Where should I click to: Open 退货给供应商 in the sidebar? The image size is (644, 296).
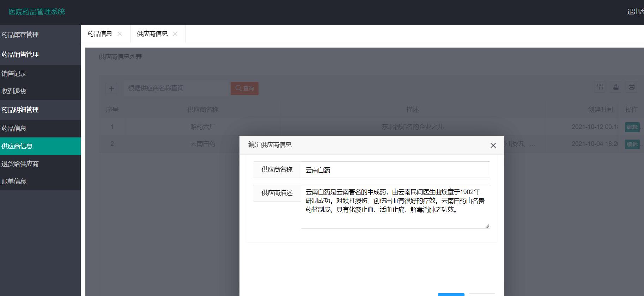tap(40, 164)
